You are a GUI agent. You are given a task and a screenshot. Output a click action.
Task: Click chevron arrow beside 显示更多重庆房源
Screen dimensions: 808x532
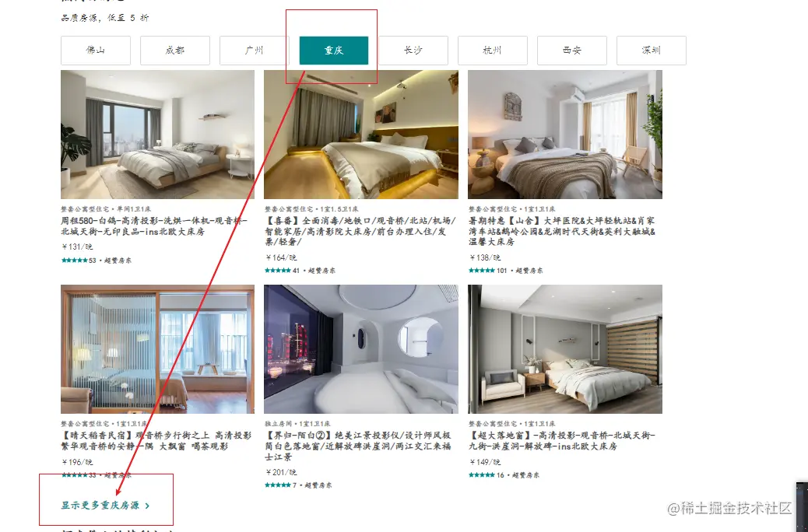pyautogui.click(x=147, y=506)
